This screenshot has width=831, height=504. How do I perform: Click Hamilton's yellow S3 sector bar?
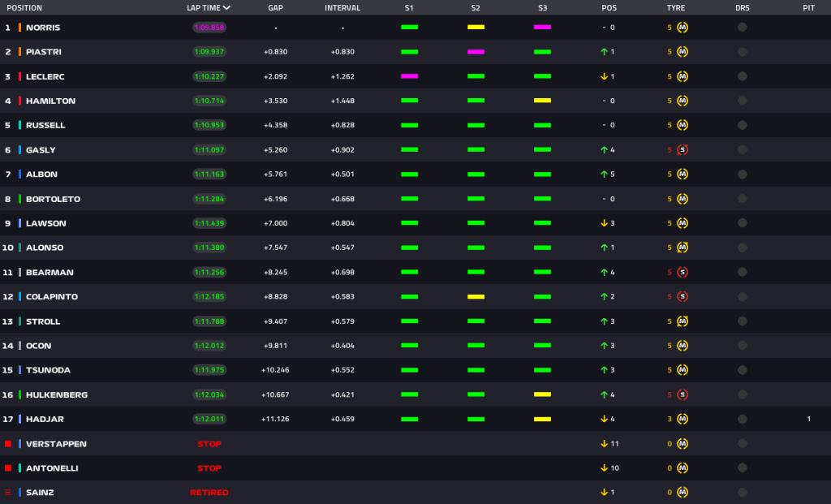(x=542, y=101)
